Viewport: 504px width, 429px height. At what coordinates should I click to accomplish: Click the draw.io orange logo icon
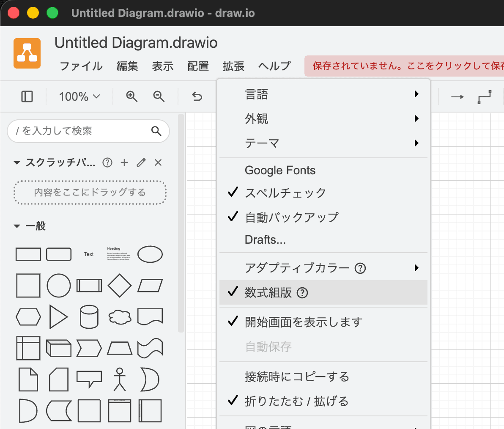pos(27,53)
